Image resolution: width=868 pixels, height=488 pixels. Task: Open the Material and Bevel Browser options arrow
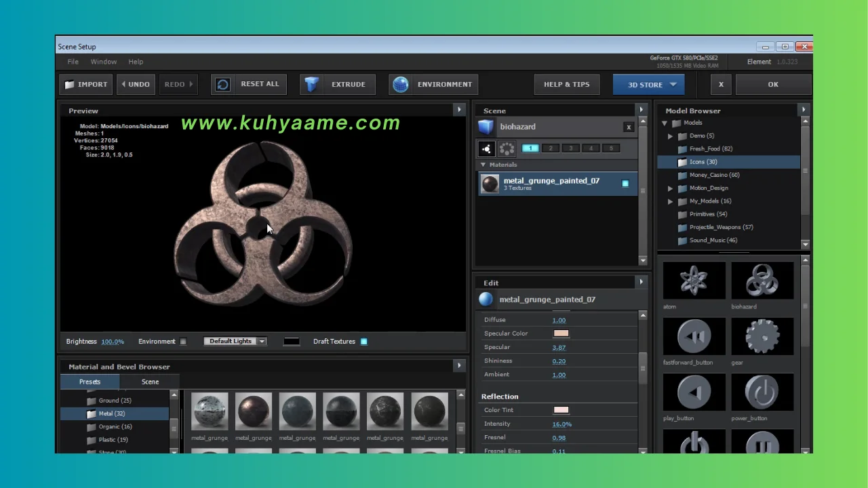[x=459, y=366]
